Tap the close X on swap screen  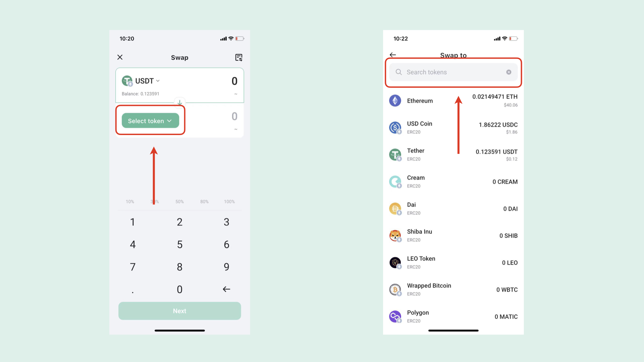coord(120,57)
